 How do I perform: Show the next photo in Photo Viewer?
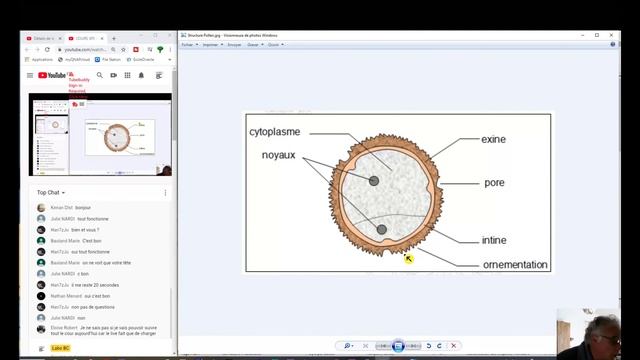pos(413,346)
